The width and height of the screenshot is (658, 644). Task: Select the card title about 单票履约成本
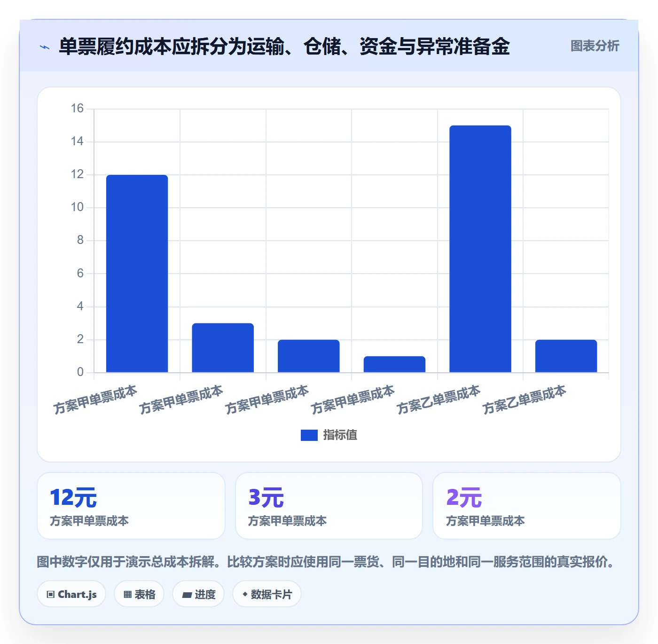(x=284, y=47)
